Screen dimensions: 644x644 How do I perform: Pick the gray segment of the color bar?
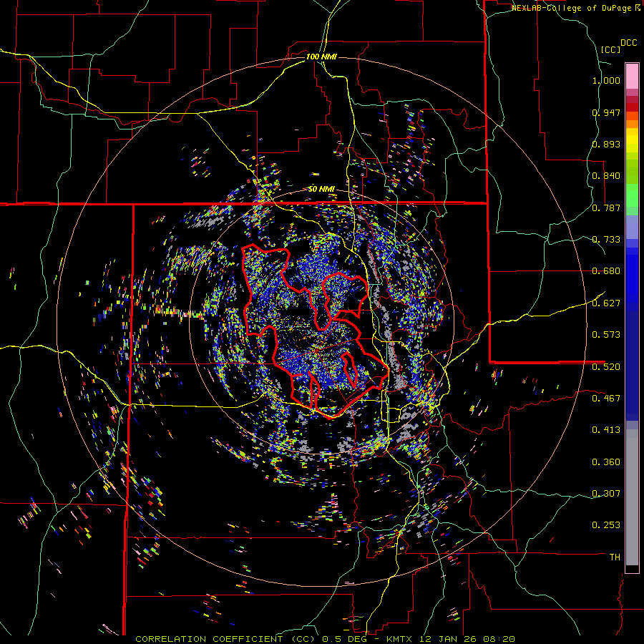click(x=632, y=497)
